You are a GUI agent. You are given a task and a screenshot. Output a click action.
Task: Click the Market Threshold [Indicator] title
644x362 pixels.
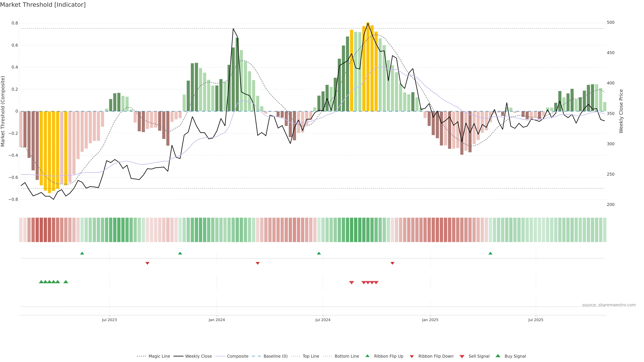tap(43, 5)
